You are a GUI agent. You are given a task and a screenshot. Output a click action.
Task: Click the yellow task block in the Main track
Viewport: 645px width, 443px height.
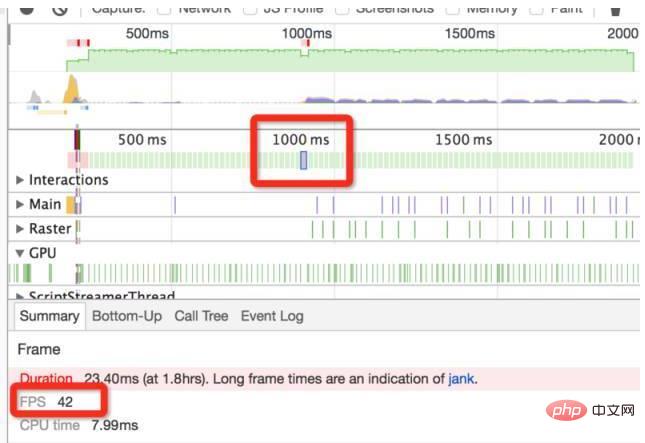[x=70, y=204]
